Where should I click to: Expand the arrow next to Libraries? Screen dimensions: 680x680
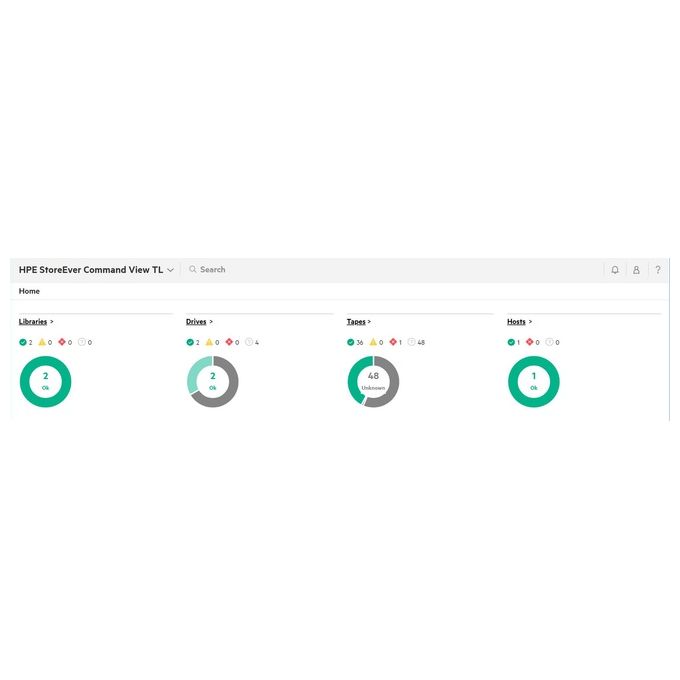point(52,322)
